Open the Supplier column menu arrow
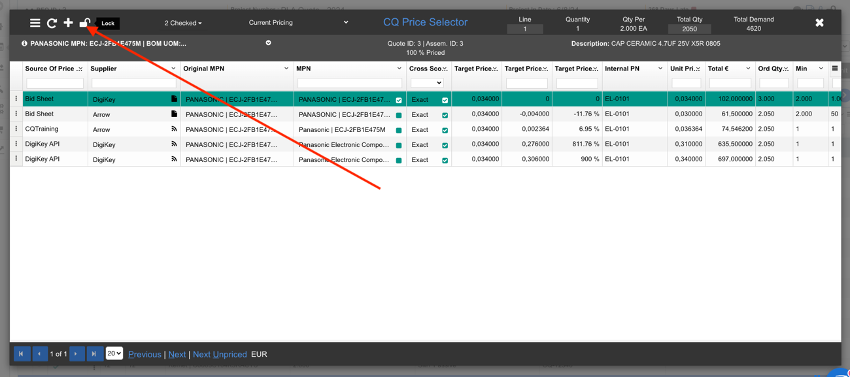The width and height of the screenshot is (850, 378). 173,68
